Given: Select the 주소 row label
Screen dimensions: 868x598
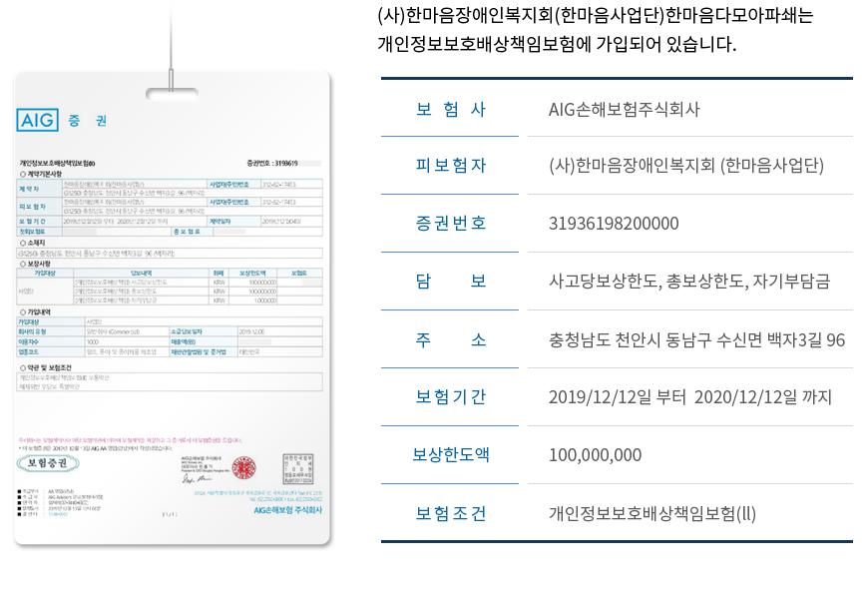Looking at the screenshot, I should coord(450,339).
